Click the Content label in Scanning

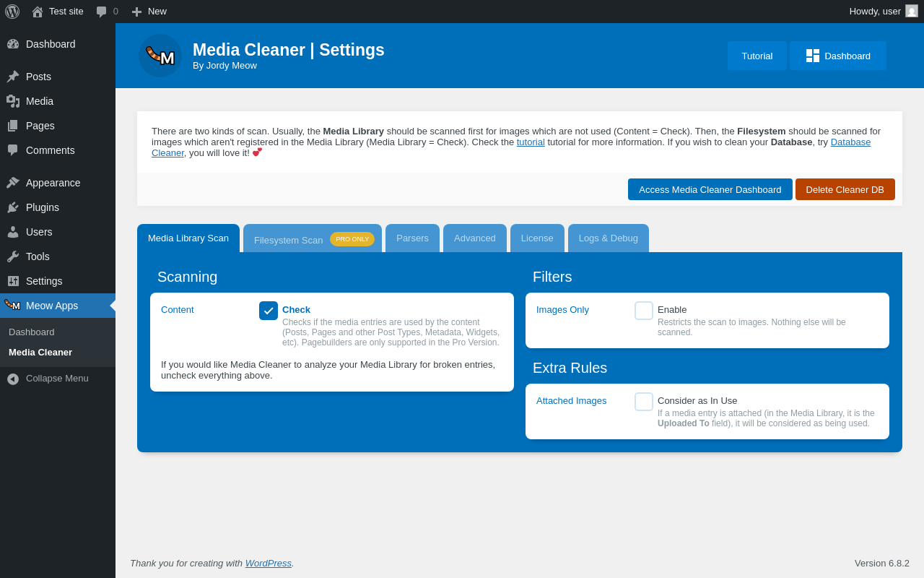pyautogui.click(x=178, y=310)
